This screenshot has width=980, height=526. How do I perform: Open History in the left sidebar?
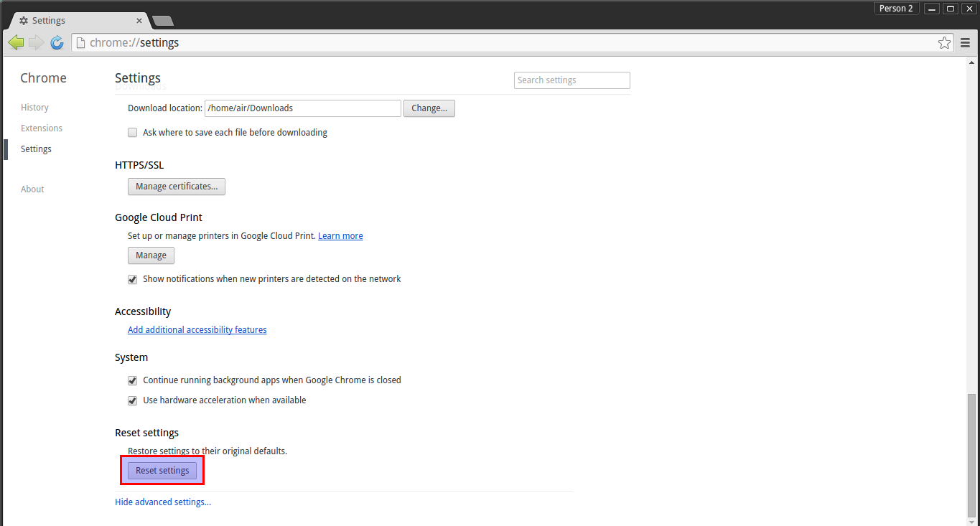click(34, 108)
